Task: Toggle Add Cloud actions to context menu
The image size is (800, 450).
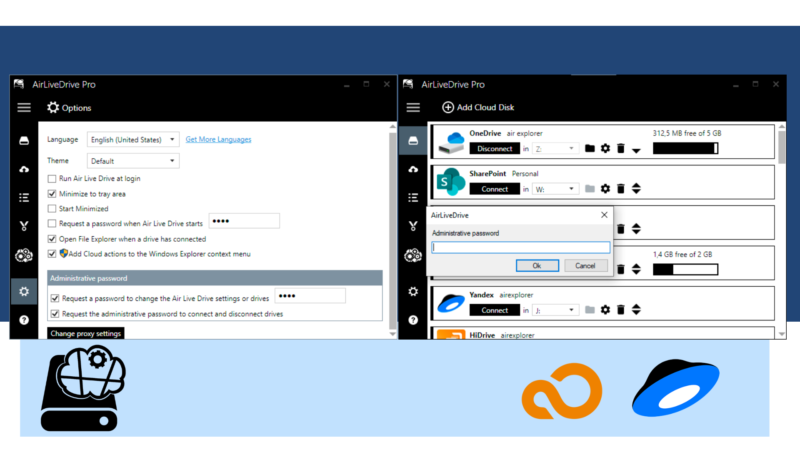Action: 52,254
